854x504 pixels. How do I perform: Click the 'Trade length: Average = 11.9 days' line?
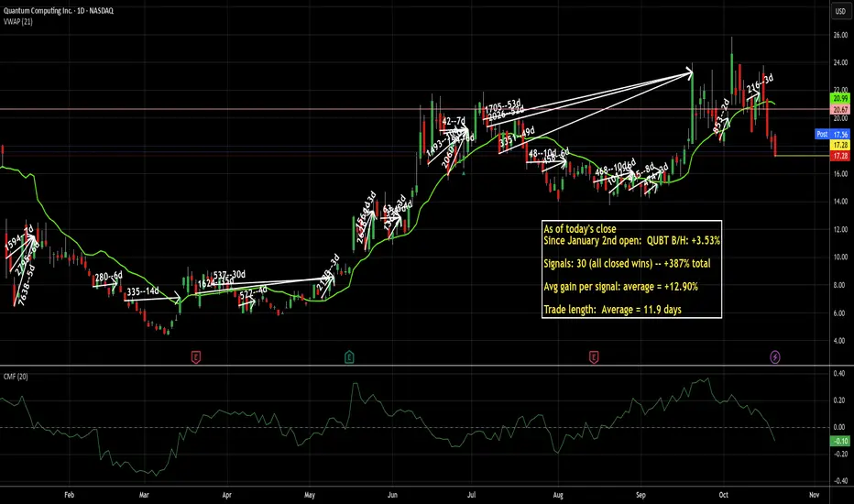point(613,310)
